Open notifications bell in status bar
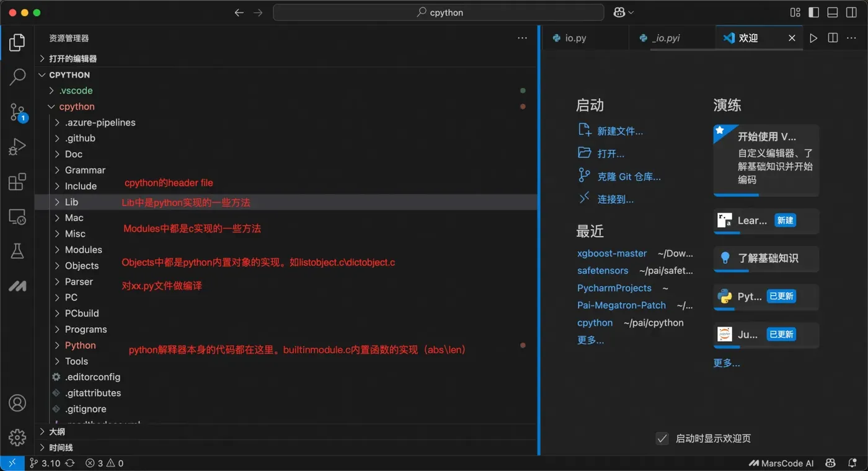 pos(852,463)
